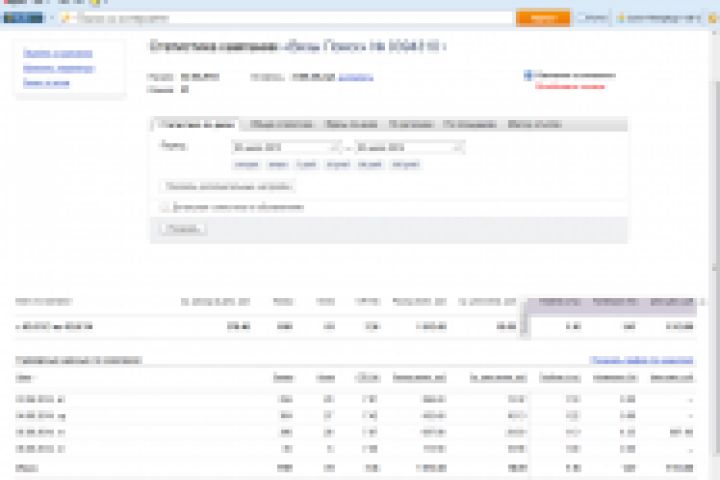Expand the additional settings box below quick periods
This screenshot has height=480, width=720.
pos(228,186)
